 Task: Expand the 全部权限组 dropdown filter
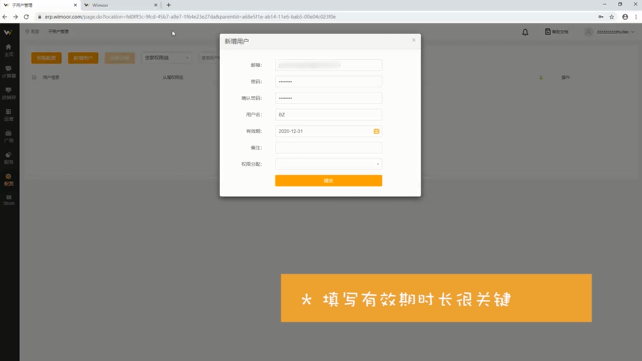(x=166, y=58)
